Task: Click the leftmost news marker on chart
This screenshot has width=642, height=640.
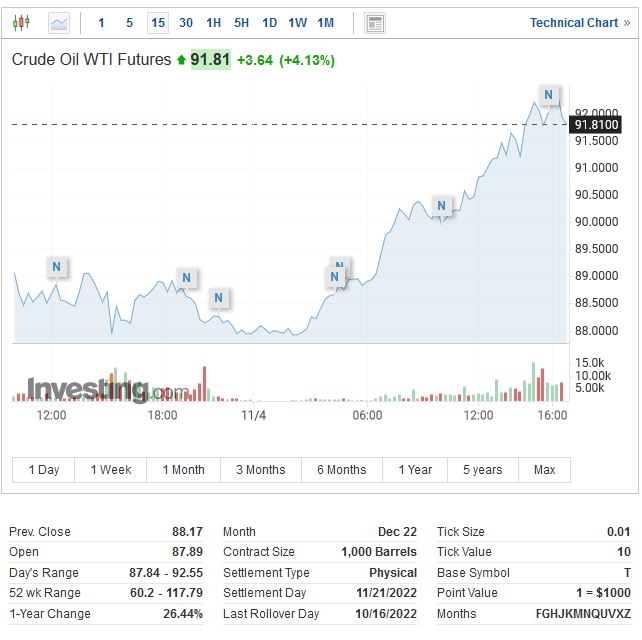Action: [57, 267]
